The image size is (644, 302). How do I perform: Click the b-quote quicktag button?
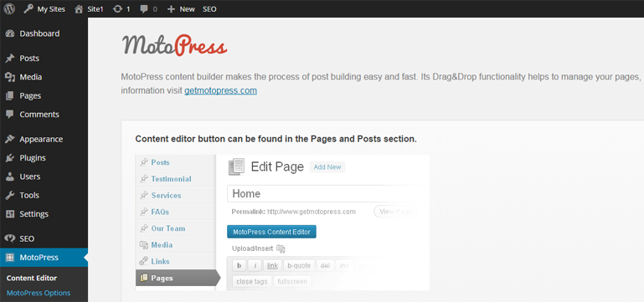[x=299, y=266]
